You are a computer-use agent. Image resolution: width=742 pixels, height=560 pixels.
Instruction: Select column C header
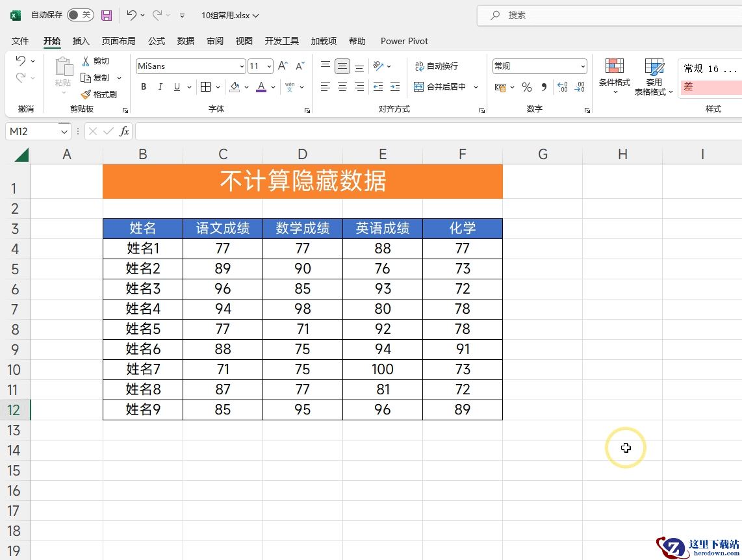pos(223,154)
